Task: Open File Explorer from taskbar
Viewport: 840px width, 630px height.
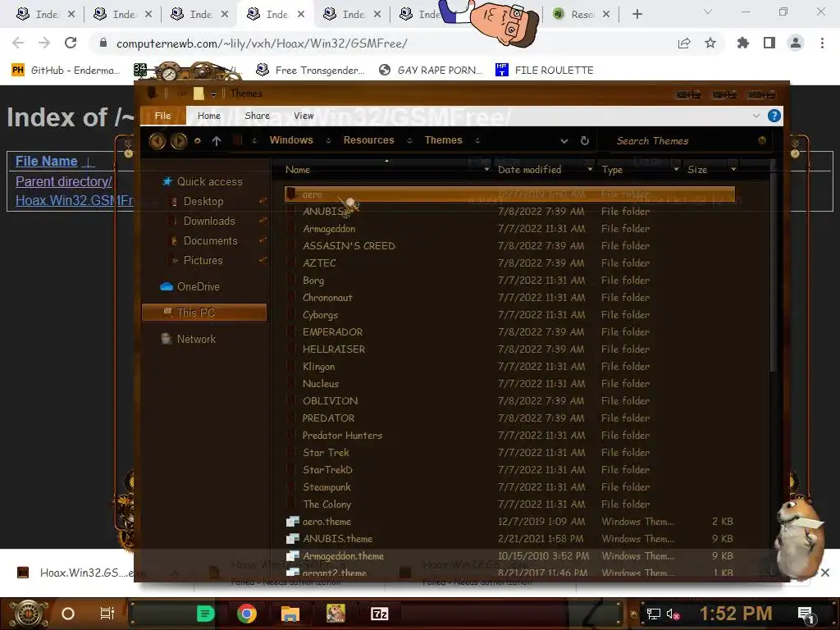Action: (x=290, y=614)
